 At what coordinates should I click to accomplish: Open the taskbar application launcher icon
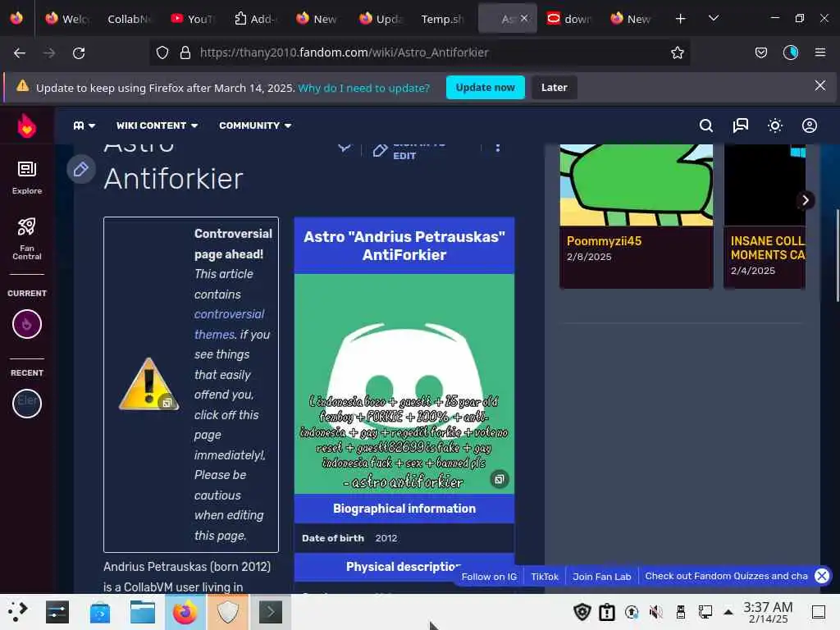click(x=17, y=612)
